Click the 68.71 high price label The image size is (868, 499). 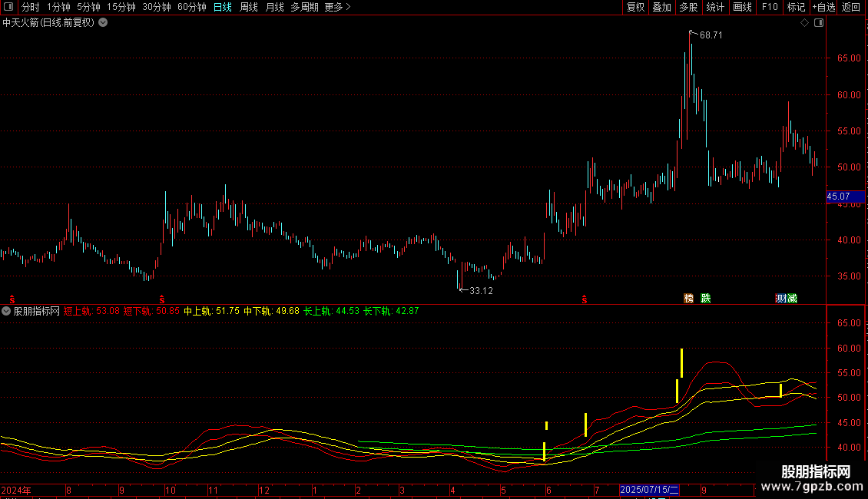coord(711,35)
